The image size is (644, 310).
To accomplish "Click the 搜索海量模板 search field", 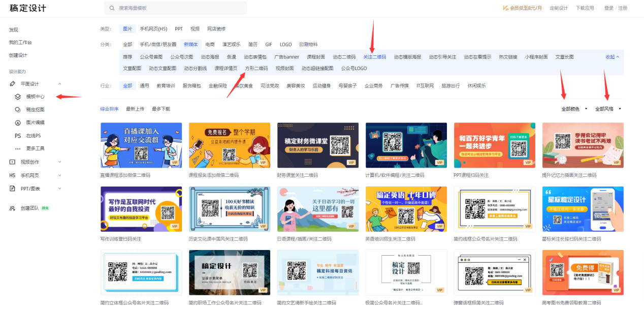I will (175, 8).
